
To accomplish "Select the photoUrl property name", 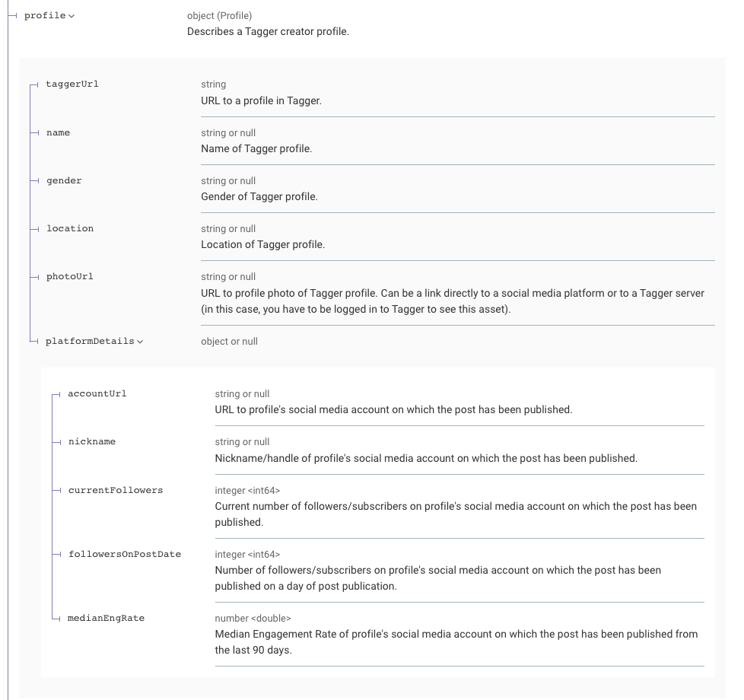I will [70, 277].
